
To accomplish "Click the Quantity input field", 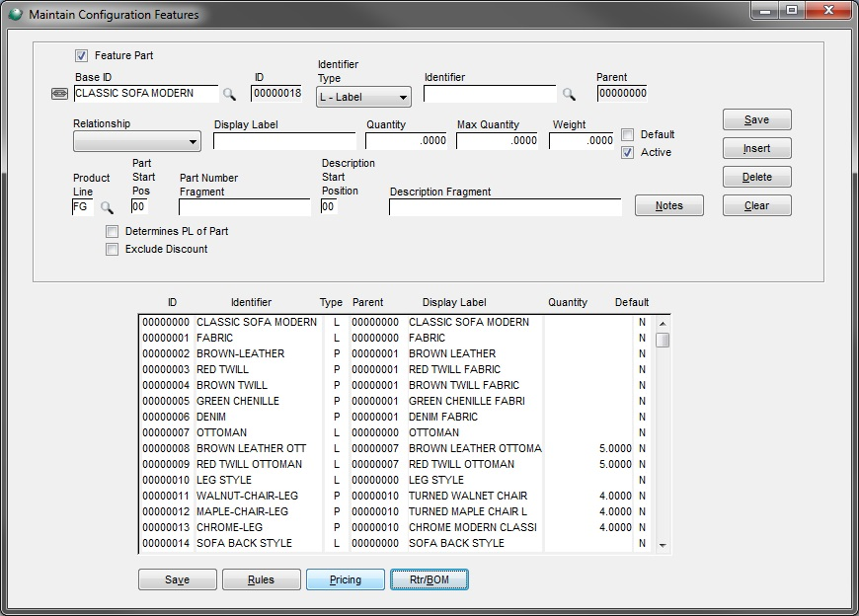I will coord(407,141).
